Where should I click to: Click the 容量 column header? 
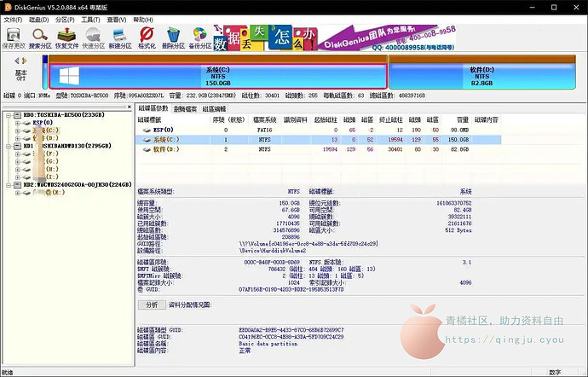pyautogui.click(x=463, y=120)
